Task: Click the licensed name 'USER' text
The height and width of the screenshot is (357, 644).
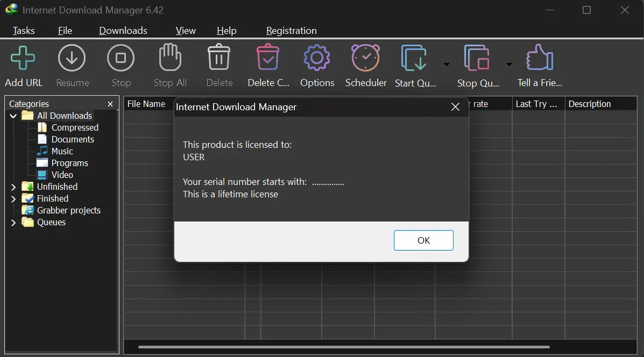Action: (194, 157)
